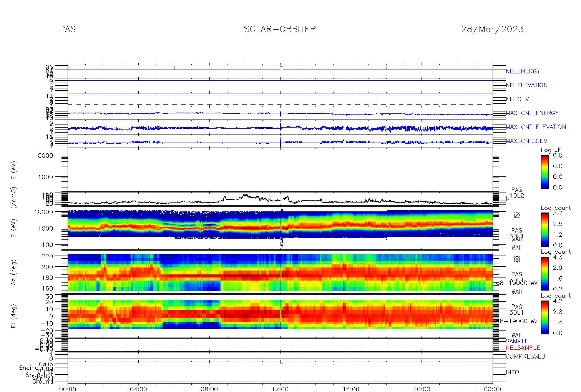Click the INFO mode step at 12:00

[282, 371]
